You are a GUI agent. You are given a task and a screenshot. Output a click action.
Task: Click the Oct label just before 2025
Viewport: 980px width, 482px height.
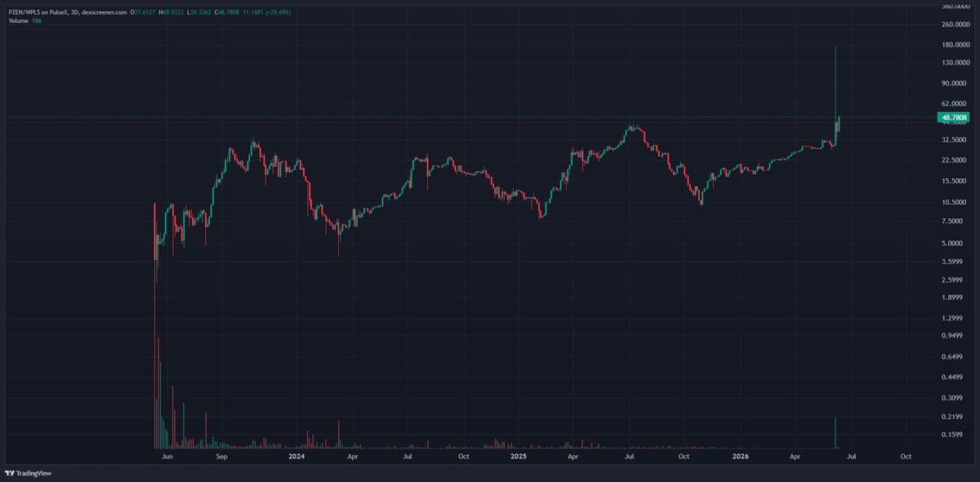(463, 457)
